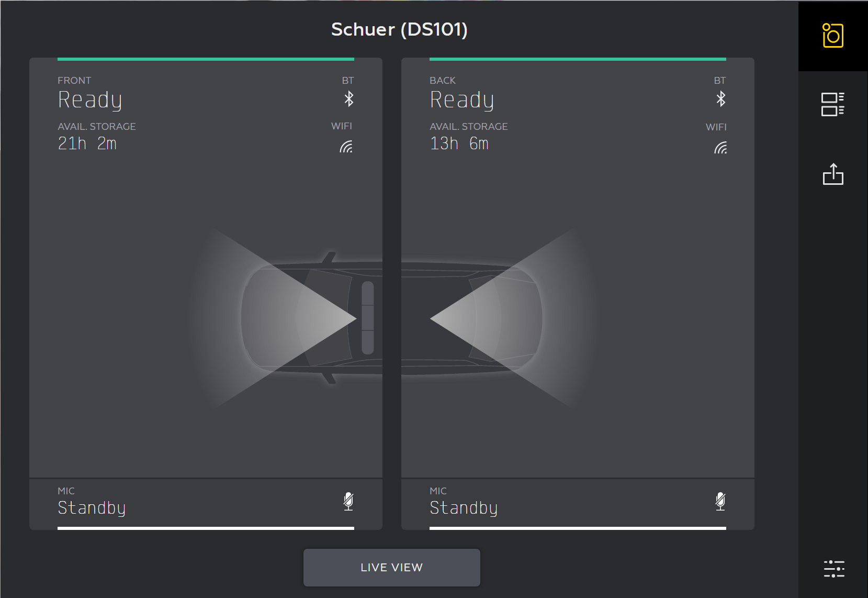Click the BACK avail. storage 13h 6m value
Image resolution: width=868 pixels, height=598 pixels.
tap(459, 143)
